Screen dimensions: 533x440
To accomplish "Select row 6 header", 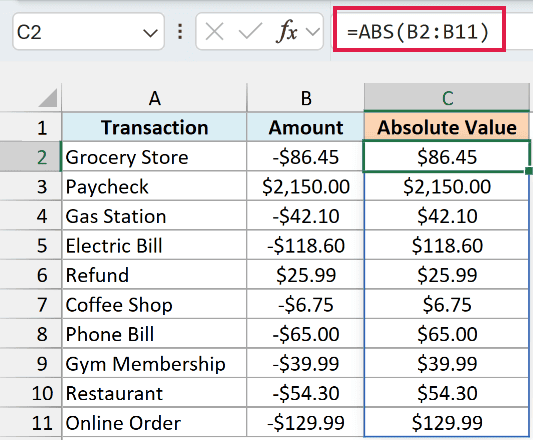I will pos(31,275).
